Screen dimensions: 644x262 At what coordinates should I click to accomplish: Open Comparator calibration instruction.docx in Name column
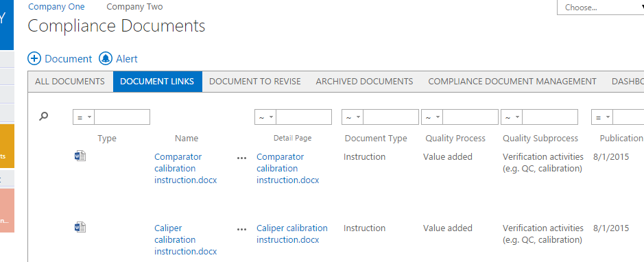(x=186, y=168)
